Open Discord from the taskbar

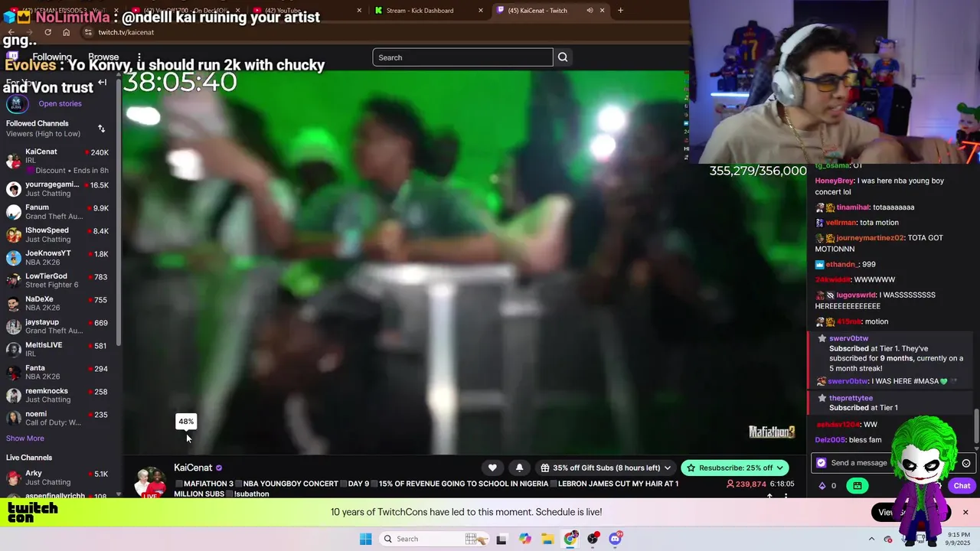(x=615, y=539)
